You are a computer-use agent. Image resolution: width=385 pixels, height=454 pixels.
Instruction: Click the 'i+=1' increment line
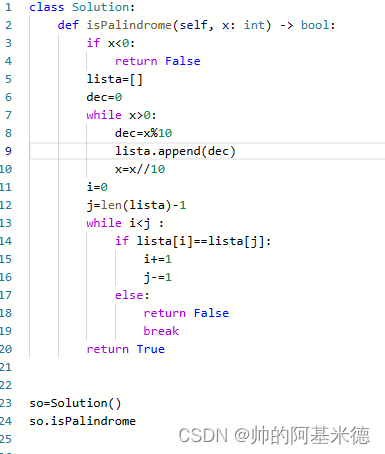158,259
